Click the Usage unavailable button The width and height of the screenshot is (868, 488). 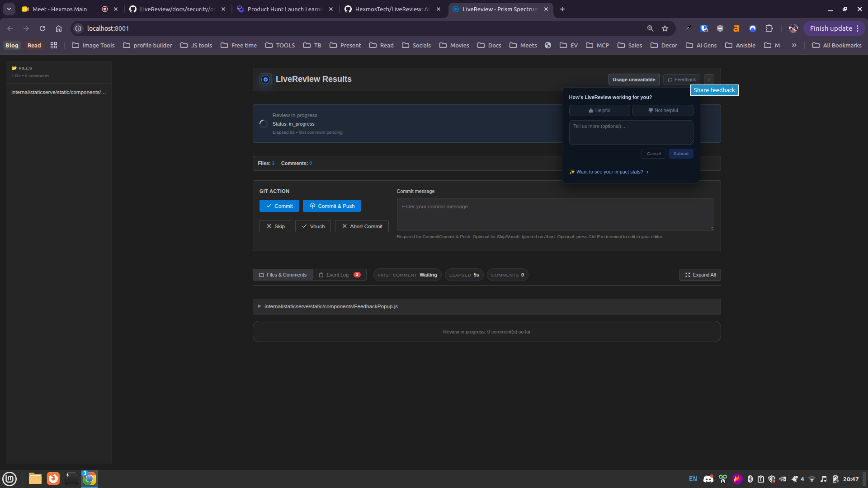coord(634,80)
